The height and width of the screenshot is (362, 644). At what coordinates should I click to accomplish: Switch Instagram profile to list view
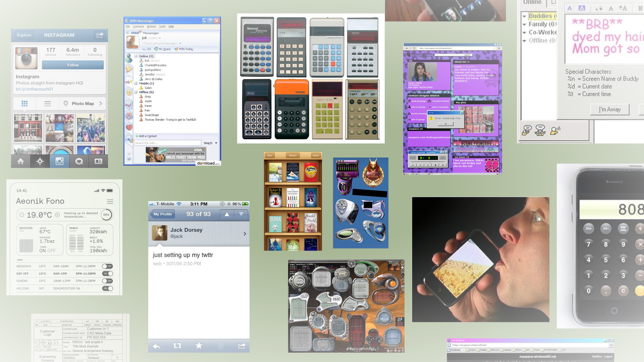(x=47, y=103)
